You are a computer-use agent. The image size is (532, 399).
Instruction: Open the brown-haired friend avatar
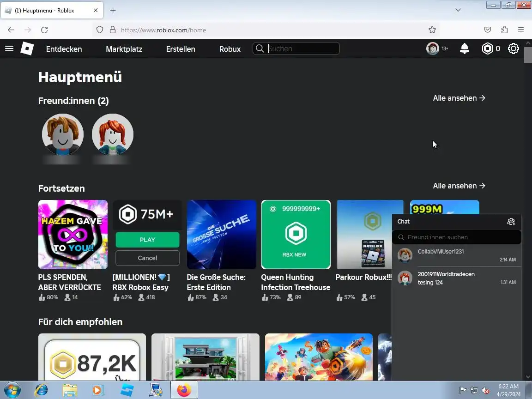click(x=63, y=134)
